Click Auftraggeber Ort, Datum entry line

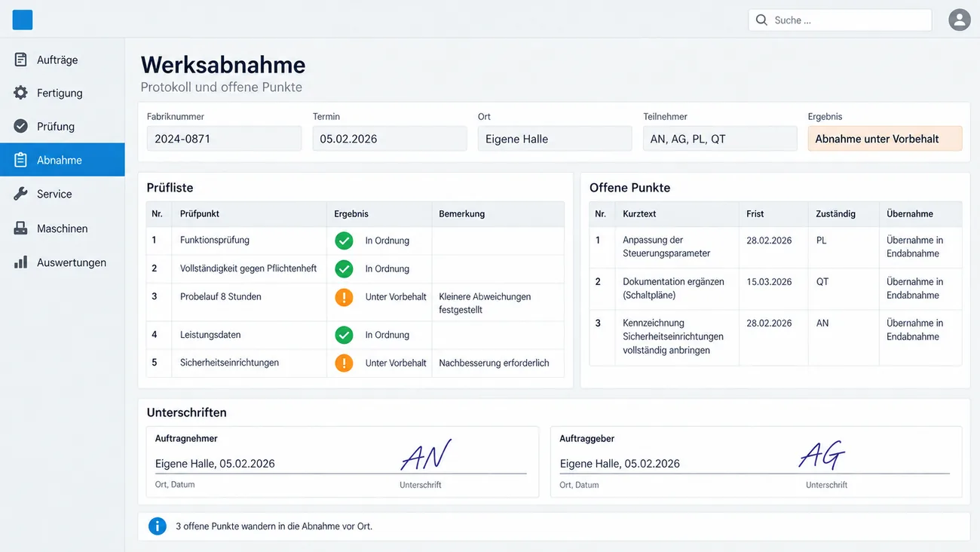click(x=620, y=464)
